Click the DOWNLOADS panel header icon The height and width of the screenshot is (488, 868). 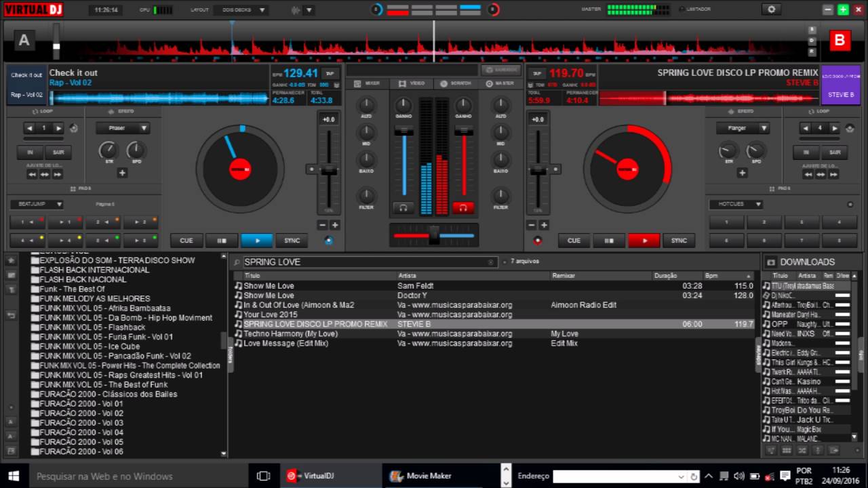[x=770, y=262]
